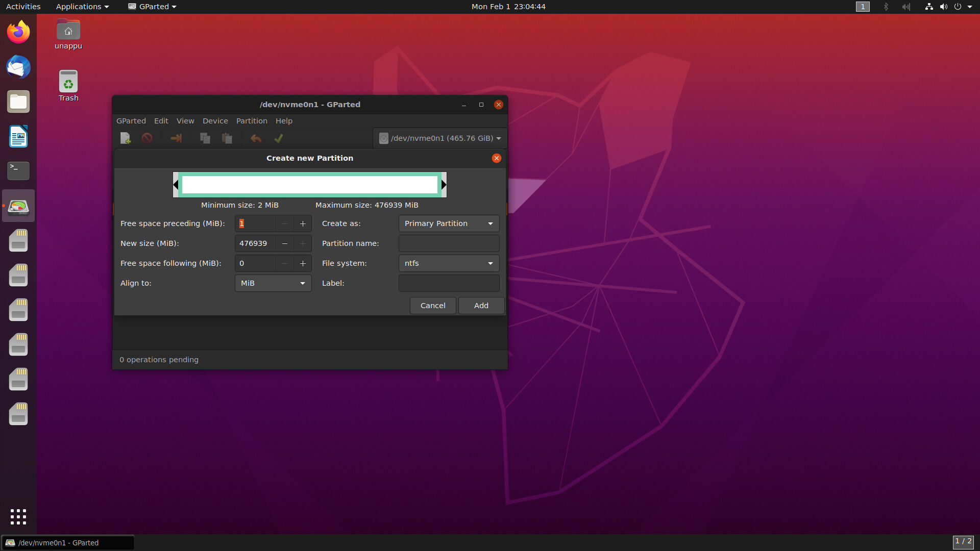Click the Undo last operation icon
The image size is (980, 551).
pyautogui.click(x=256, y=138)
